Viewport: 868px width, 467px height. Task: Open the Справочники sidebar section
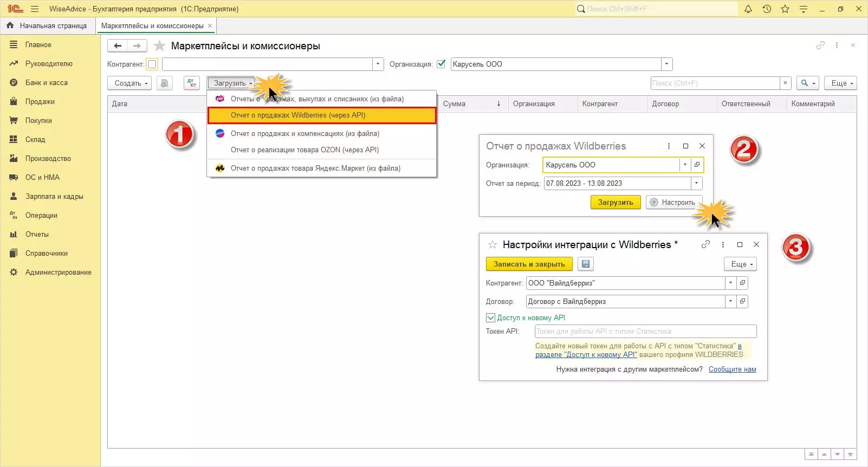(x=50, y=254)
